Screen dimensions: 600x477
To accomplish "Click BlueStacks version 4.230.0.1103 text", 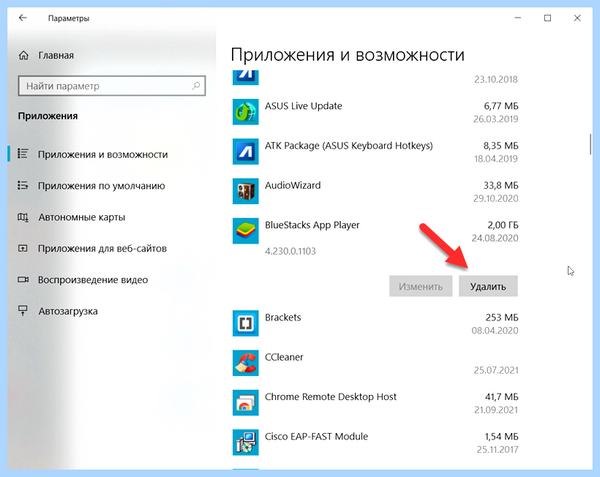I will tap(290, 251).
